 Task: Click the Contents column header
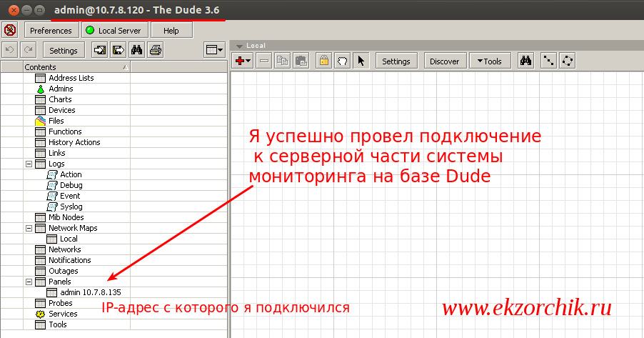(x=76, y=66)
